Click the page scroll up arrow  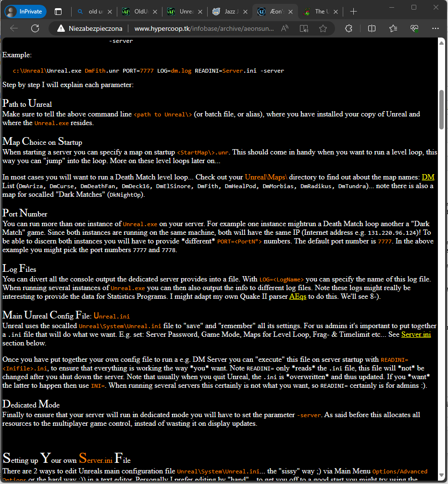coord(442,43)
